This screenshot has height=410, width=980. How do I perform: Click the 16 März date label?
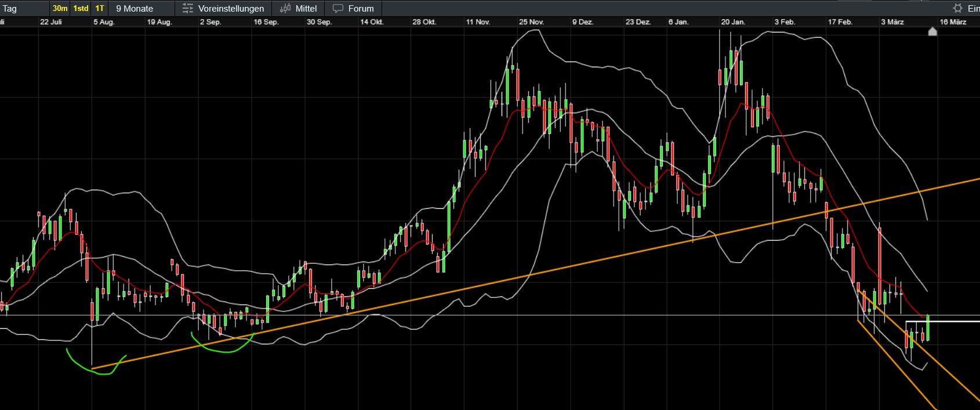coord(953,22)
